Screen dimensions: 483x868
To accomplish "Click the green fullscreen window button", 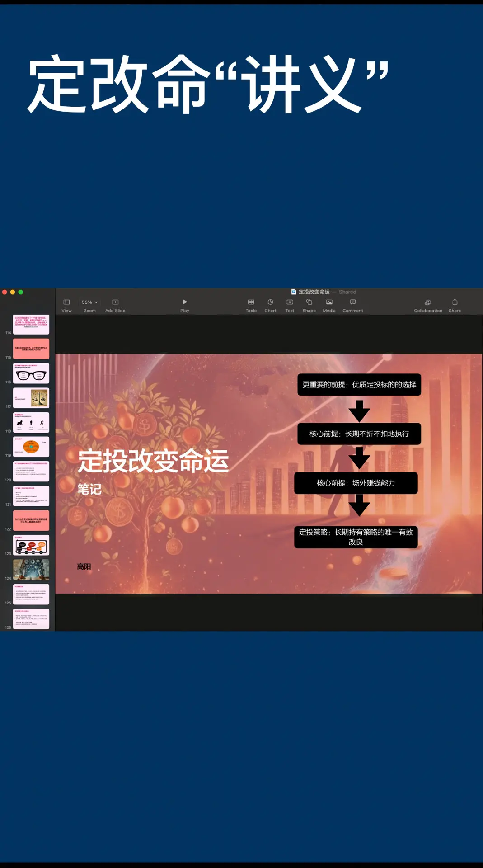I will [x=21, y=292].
